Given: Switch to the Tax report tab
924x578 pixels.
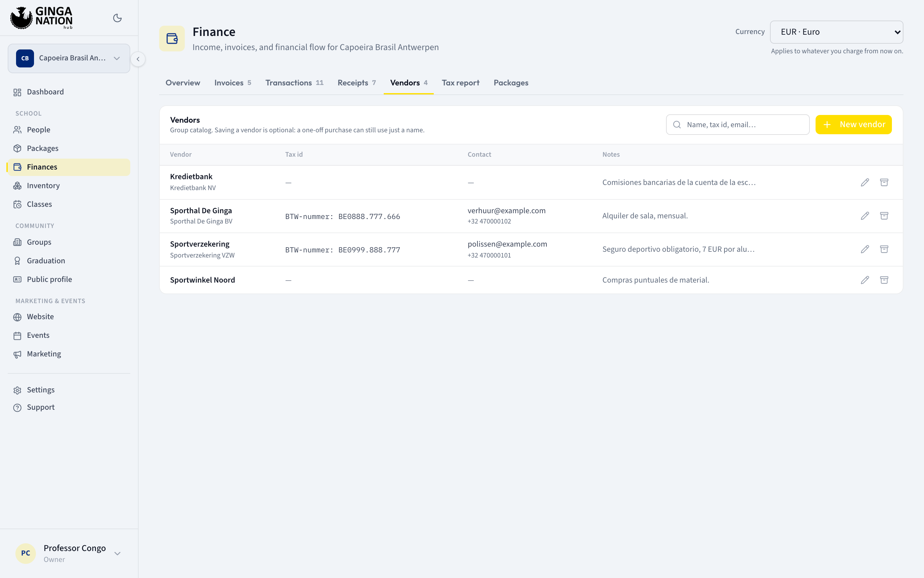Looking at the screenshot, I should pyautogui.click(x=460, y=83).
